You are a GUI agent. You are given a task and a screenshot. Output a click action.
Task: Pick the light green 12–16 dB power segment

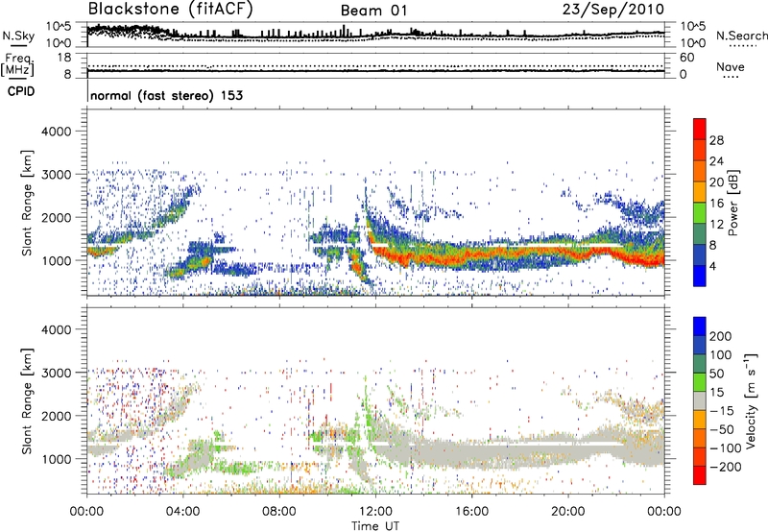(700, 213)
